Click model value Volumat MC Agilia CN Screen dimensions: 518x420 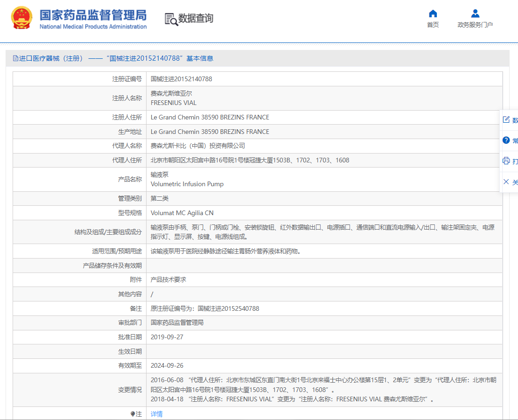182,213
